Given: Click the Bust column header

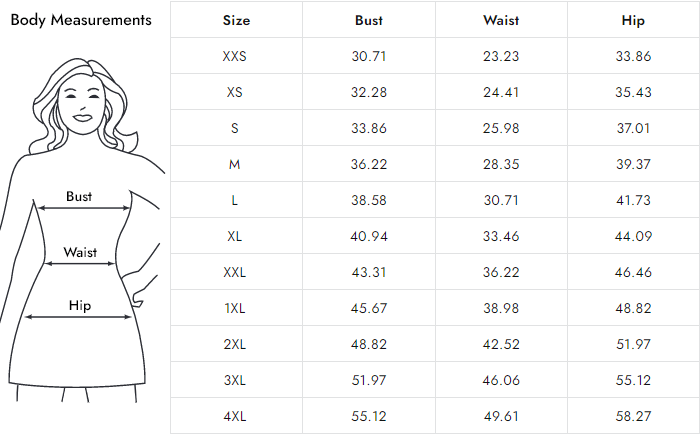Looking at the screenshot, I should pos(369,20).
